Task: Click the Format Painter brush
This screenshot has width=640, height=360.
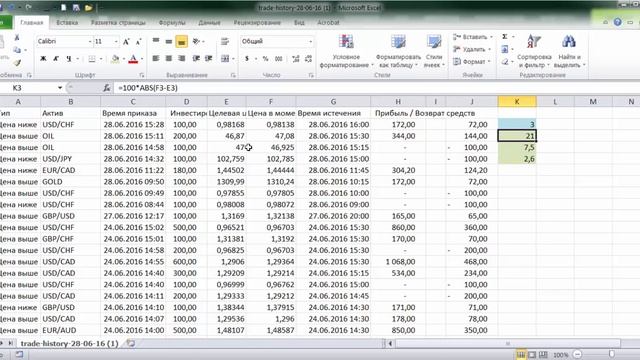Action: 17,63
